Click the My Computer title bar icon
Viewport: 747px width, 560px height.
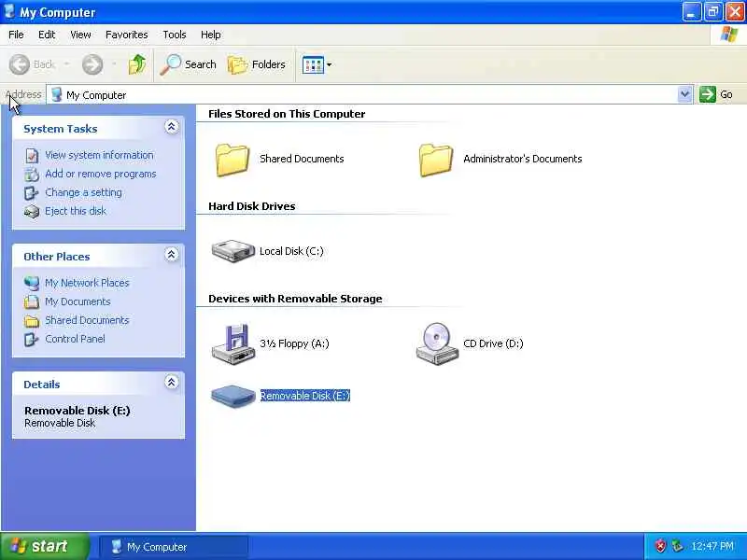(x=9, y=11)
